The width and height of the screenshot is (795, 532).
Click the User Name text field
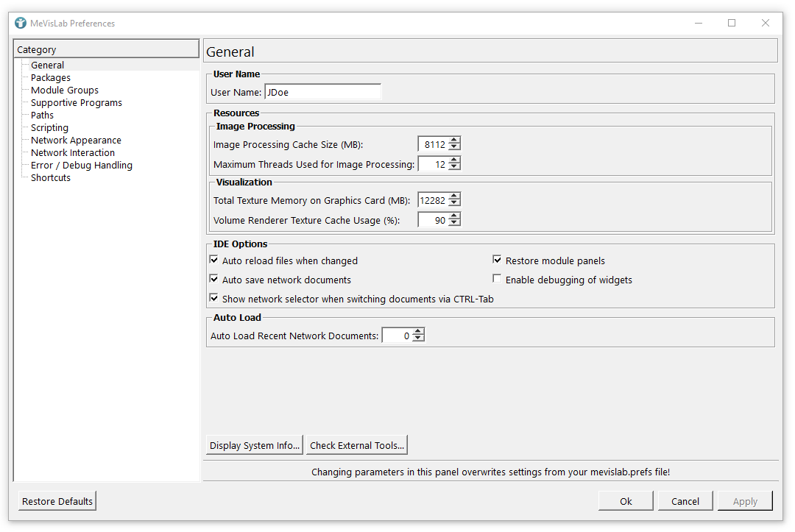pyautogui.click(x=322, y=93)
